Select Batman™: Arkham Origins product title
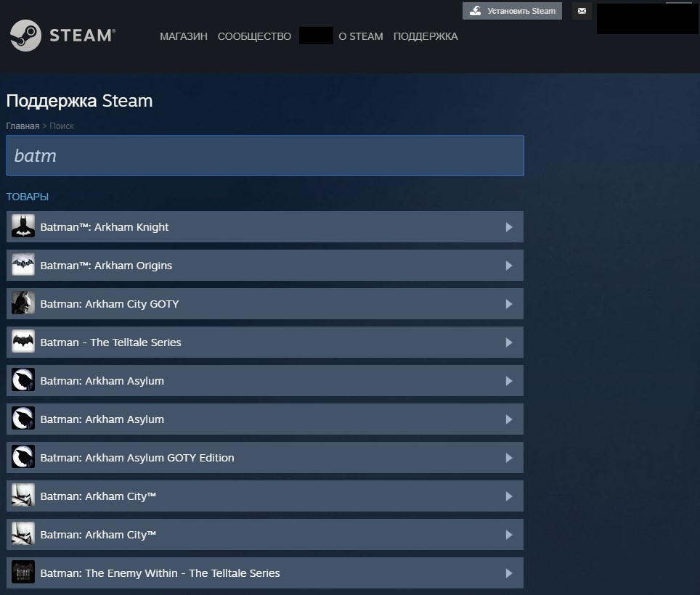 pyautogui.click(x=106, y=266)
